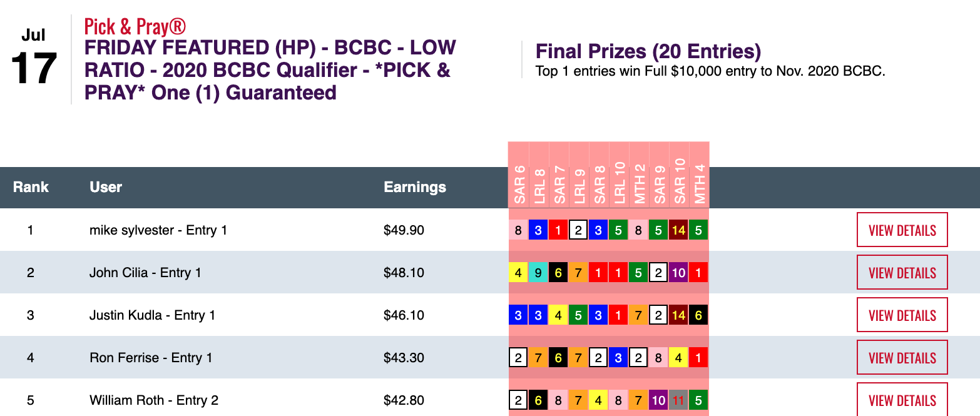Click the User column header
This screenshot has height=416, width=980.
point(106,187)
